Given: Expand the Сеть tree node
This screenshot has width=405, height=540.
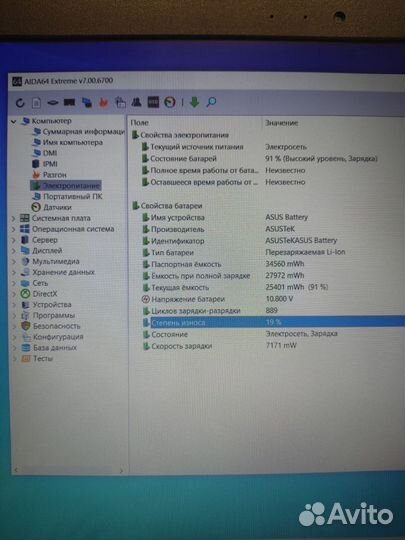Looking at the screenshot, I should click(x=14, y=283).
